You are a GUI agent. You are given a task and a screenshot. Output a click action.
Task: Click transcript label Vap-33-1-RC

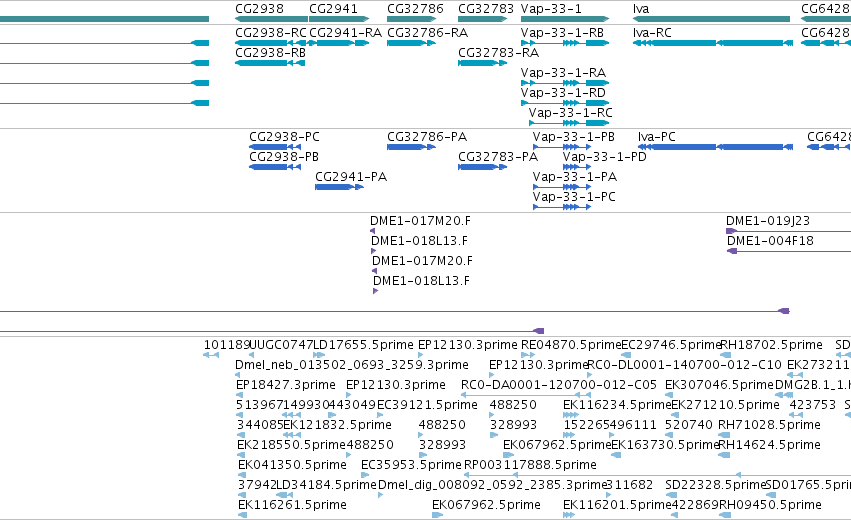click(x=570, y=113)
